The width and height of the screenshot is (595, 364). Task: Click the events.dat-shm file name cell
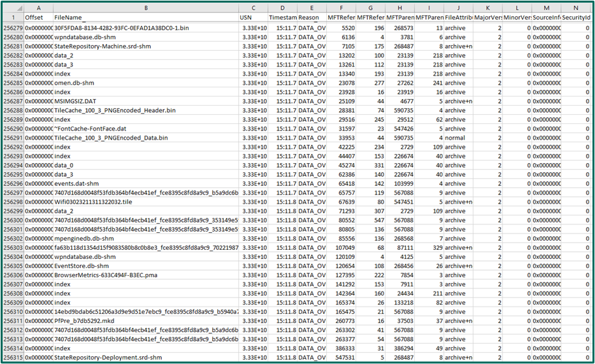pyautogui.click(x=145, y=184)
